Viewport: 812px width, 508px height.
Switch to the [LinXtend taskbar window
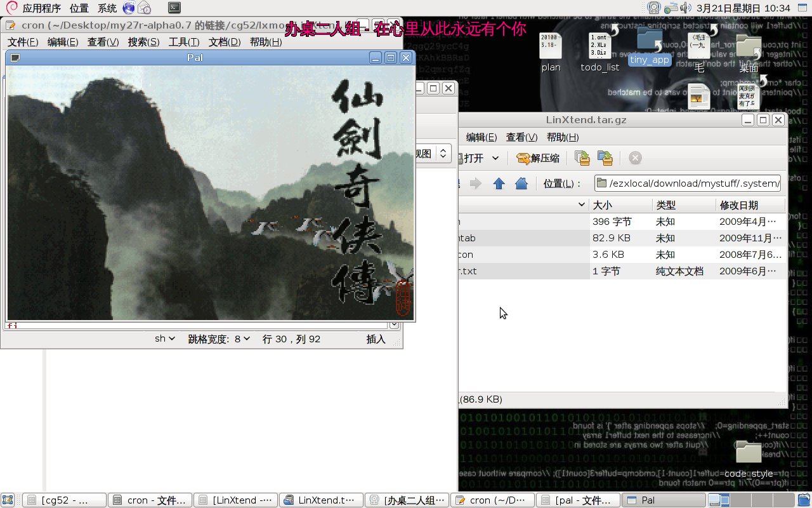(x=235, y=500)
